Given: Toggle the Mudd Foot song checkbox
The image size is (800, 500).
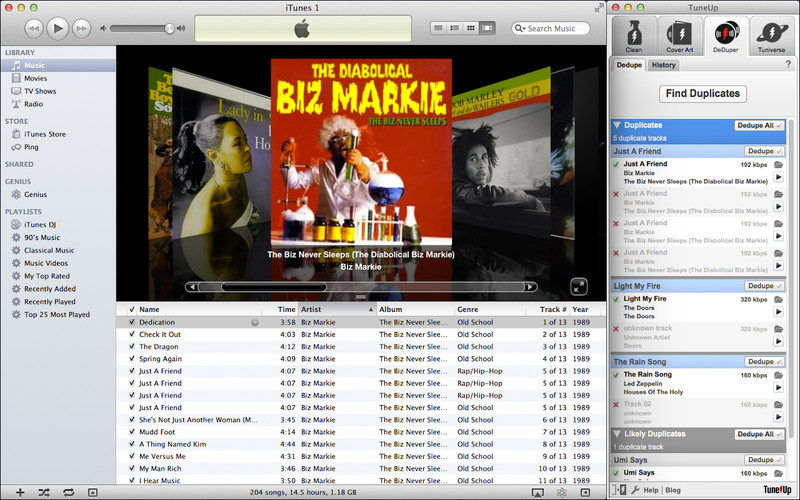Looking at the screenshot, I should 131,431.
